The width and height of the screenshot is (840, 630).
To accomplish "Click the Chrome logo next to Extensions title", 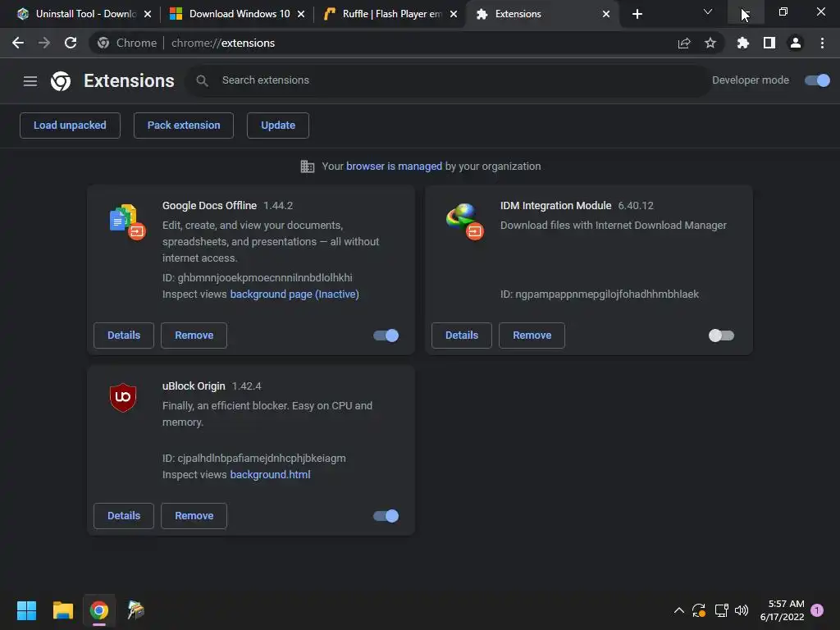I will click(61, 81).
